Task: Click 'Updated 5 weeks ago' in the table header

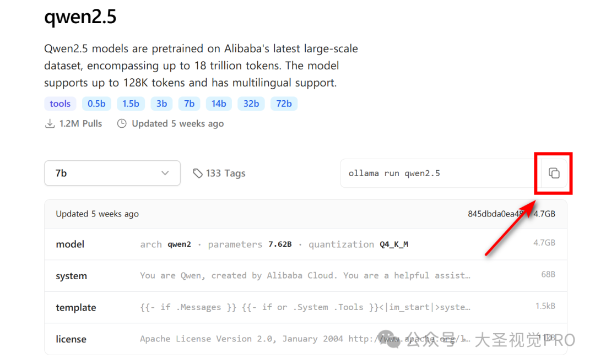Action: click(x=97, y=214)
